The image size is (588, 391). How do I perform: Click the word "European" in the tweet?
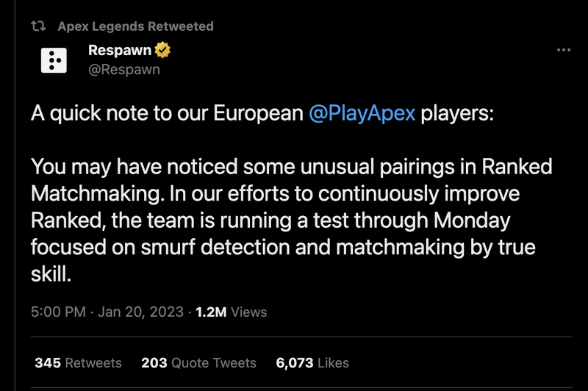pos(256,114)
